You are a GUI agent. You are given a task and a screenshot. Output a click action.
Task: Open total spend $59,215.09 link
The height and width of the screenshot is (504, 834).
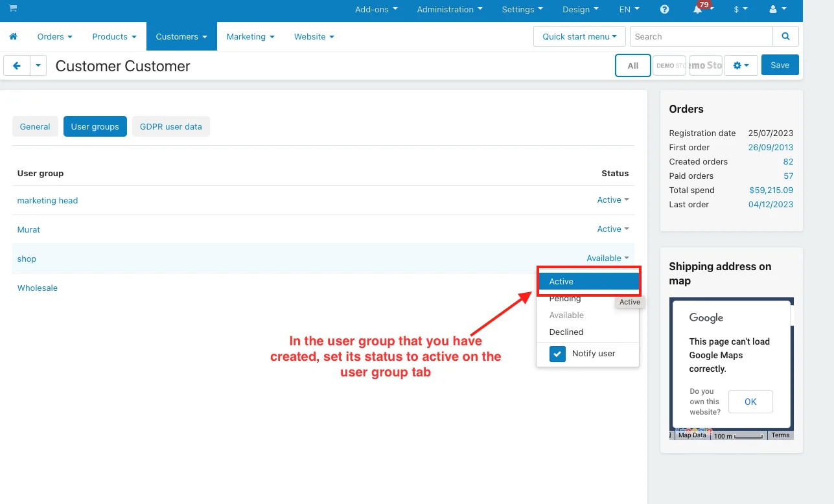[x=771, y=190]
